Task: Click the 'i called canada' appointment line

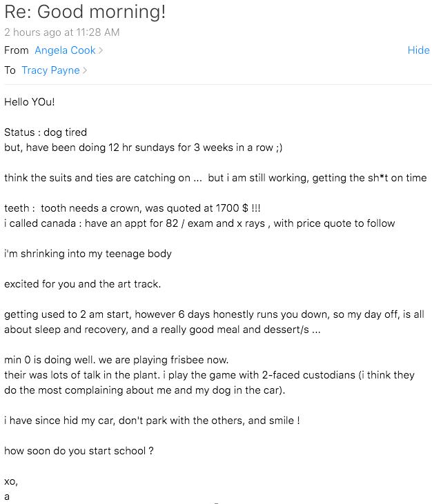Action: 199,223
